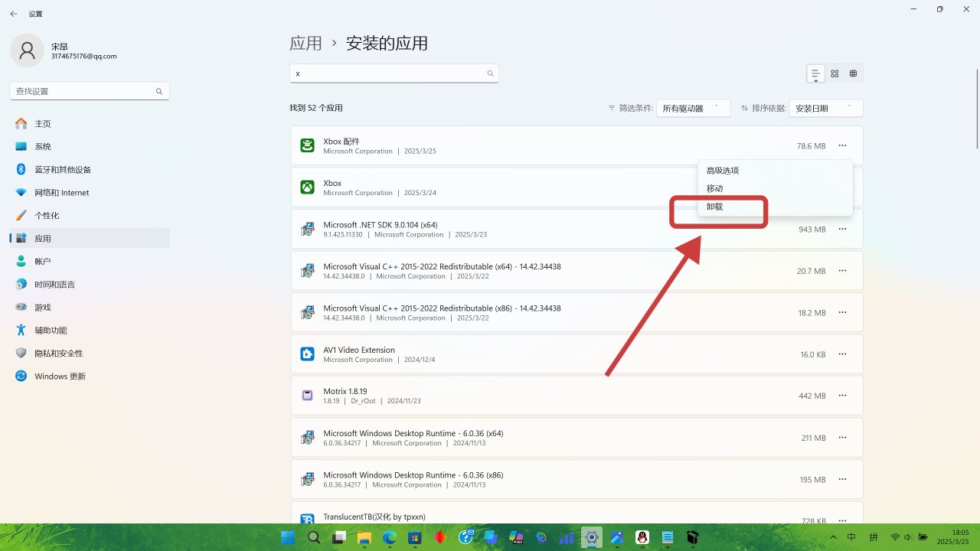Screen dimensions: 980x551
Task: Launch Microsoft Edge from the taskbar
Action: (x=389, y=537)
